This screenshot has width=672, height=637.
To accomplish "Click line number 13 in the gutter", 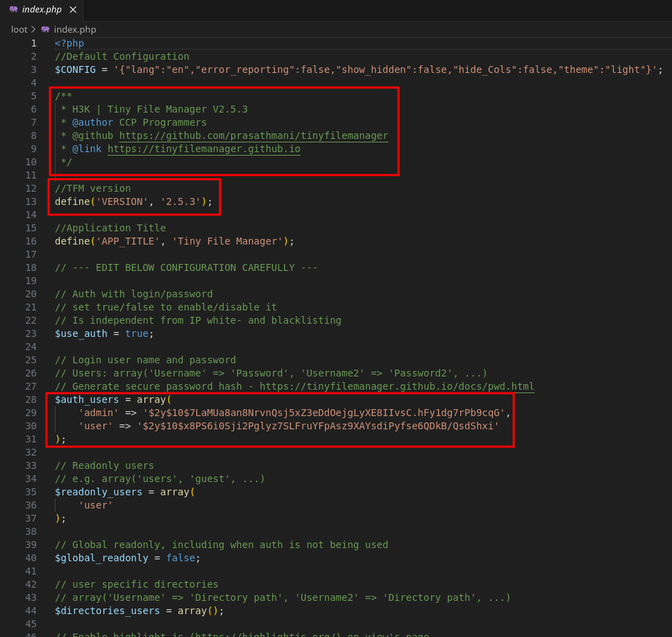I will (31, 201).
